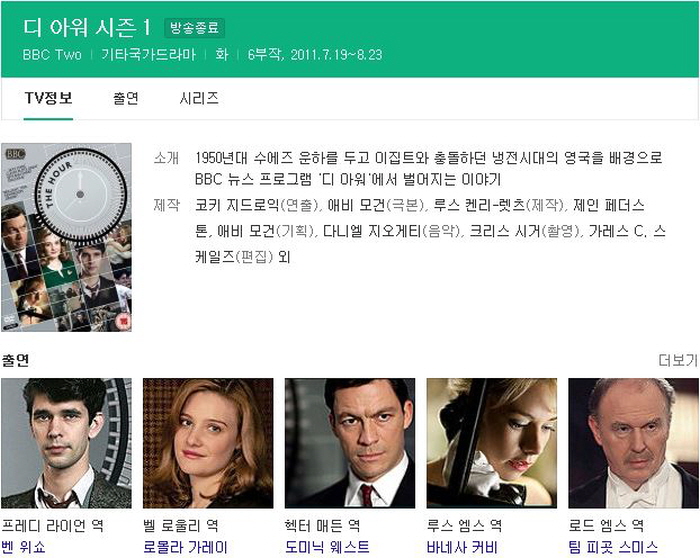
Task: Open the TV정보 tab
Action: coord(48,98)
